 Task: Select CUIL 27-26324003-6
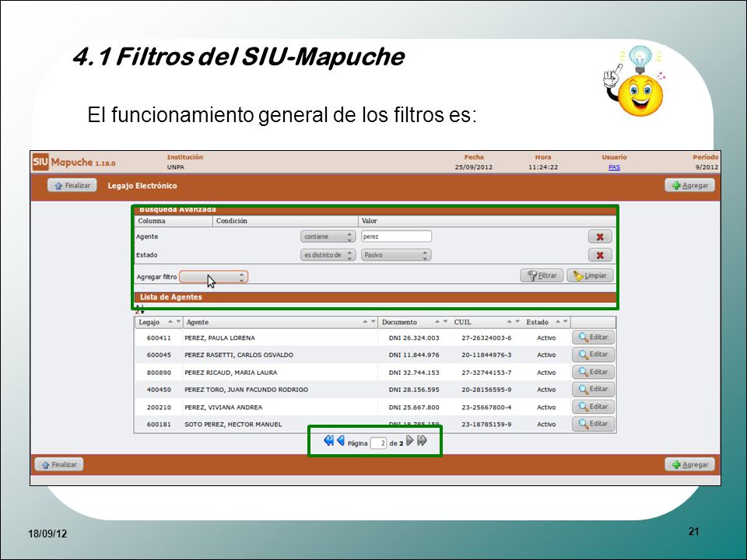pos(486,338)
